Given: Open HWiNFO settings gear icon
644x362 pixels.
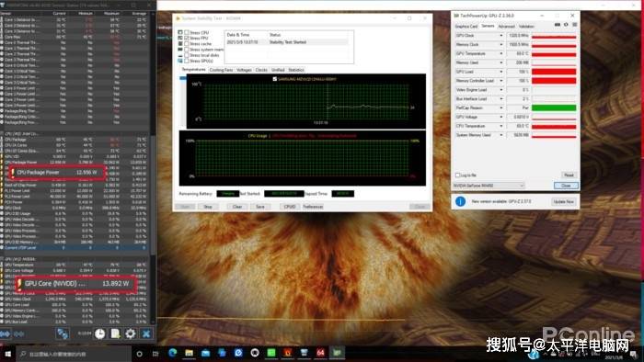Looking at the screenshot, I should click(x=131, y=334).
